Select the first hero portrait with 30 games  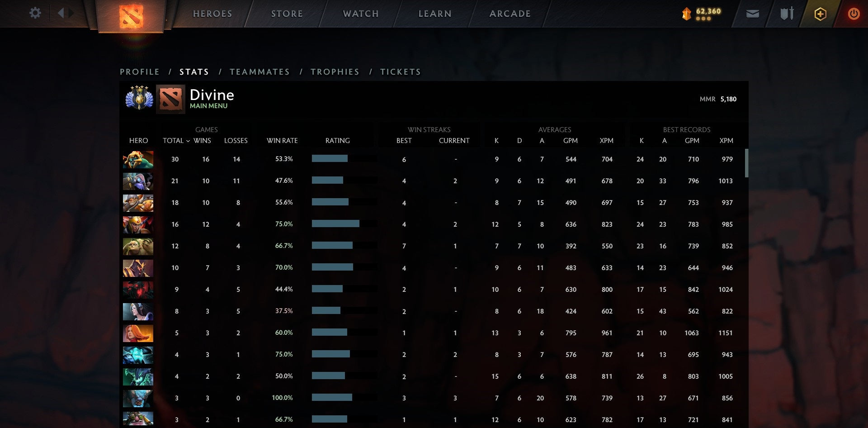138,159
